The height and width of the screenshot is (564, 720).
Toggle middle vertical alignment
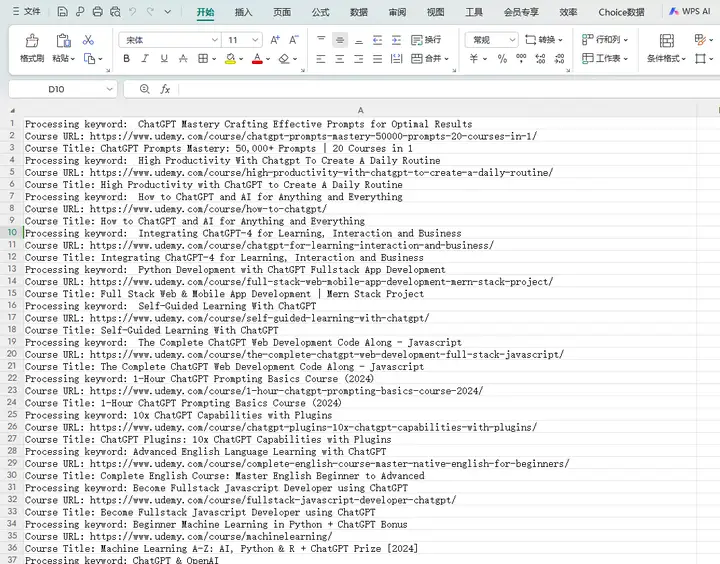tap(340, 40)
